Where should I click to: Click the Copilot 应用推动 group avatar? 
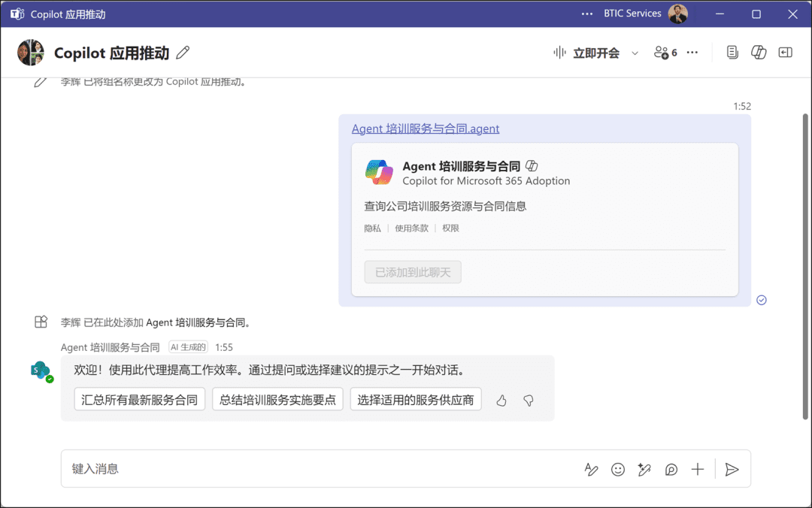click(x=31, y=53)
